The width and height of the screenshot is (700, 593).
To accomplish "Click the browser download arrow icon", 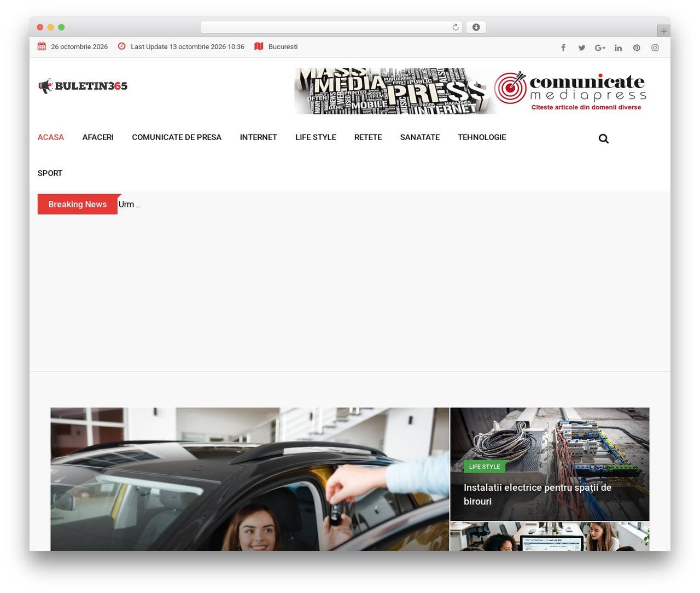I will [476, 27].
